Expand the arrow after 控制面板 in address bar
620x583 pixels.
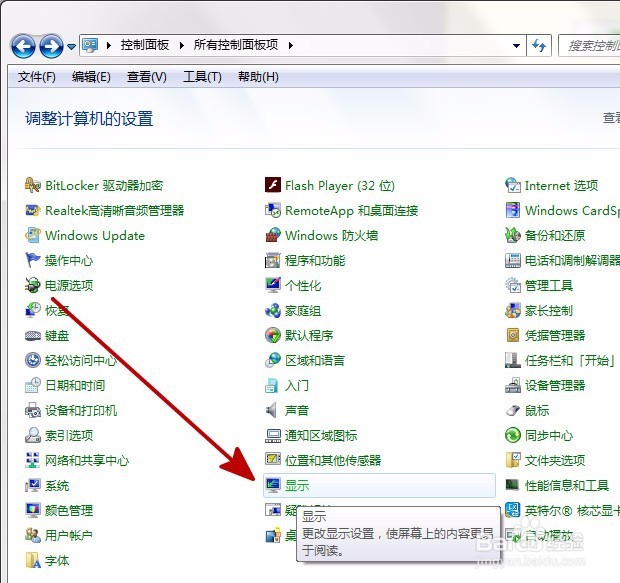click(x=181, y=45)
